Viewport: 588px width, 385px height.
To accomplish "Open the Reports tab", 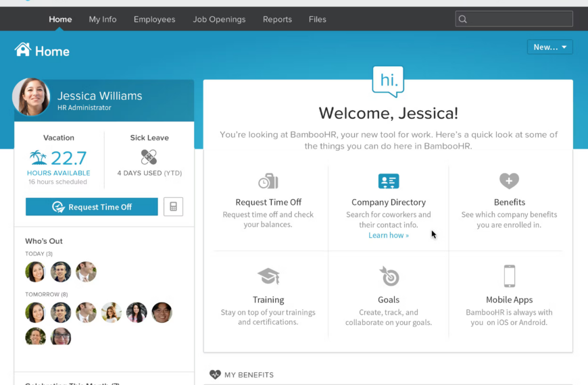I will 278,19.
